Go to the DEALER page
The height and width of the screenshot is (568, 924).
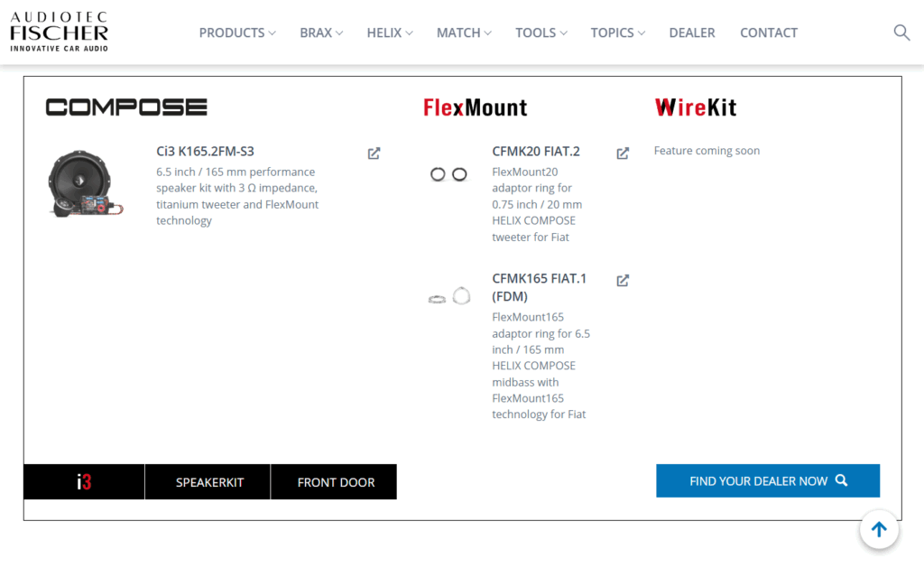[692, 33]
